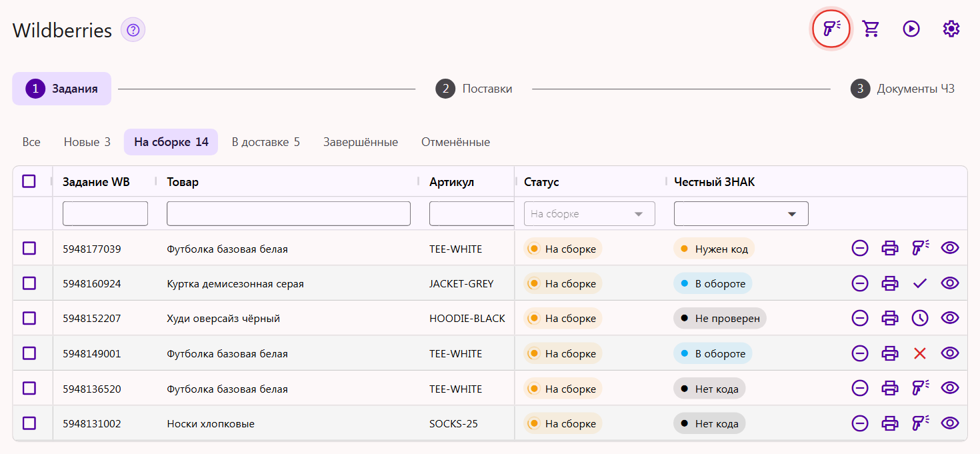980x454 pixels.
Task: Select checkbox for task 5948152207
Action: [x=29, y=318]
